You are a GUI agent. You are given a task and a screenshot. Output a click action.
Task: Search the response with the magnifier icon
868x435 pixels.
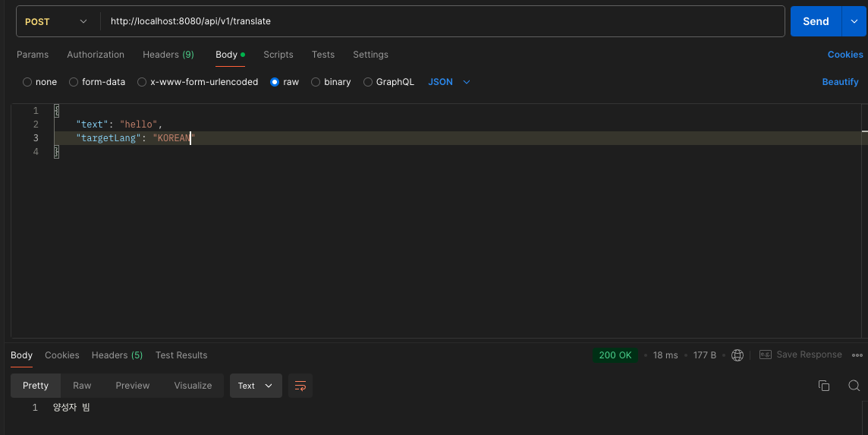click(854, 386)
